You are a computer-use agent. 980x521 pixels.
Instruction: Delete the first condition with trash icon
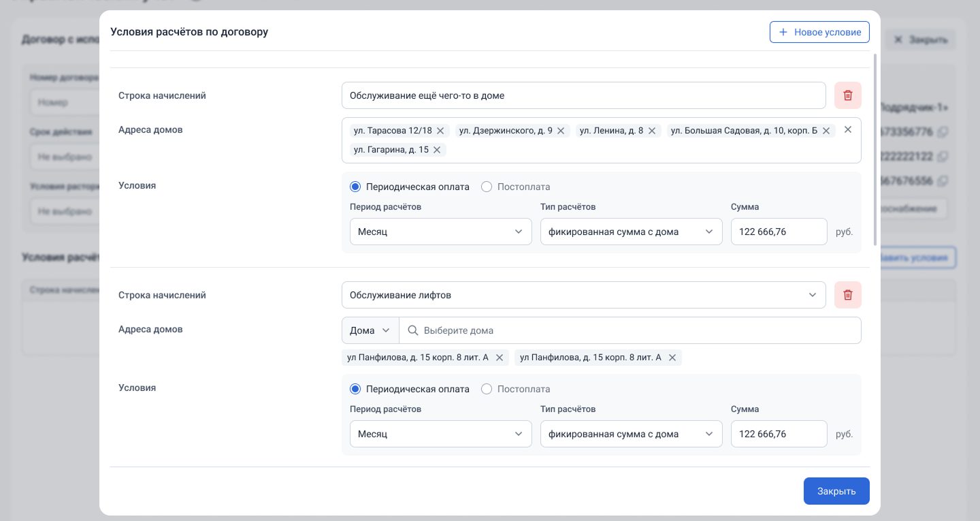(847, 95)
